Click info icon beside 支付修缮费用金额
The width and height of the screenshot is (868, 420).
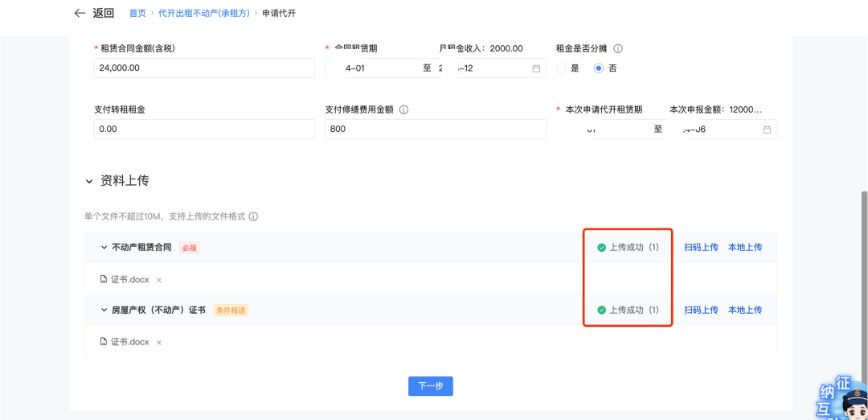tap(403, 109)
